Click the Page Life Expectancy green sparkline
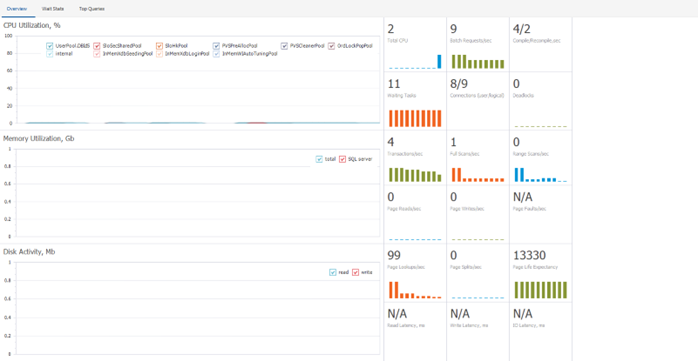 [540, 289]
